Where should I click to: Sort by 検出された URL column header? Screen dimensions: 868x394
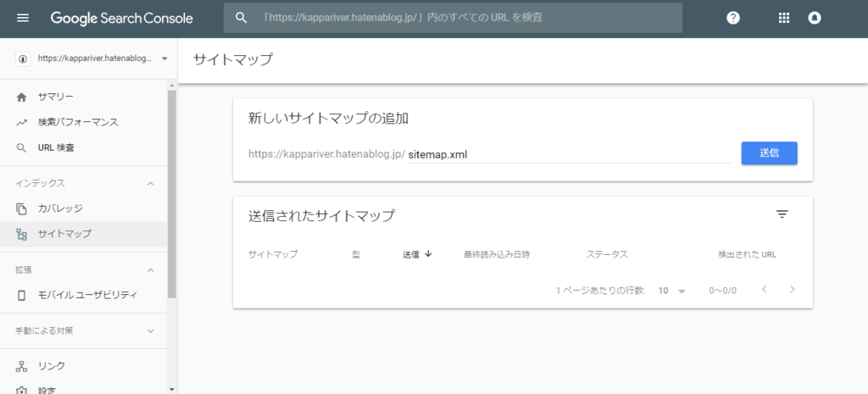[748, 254]
